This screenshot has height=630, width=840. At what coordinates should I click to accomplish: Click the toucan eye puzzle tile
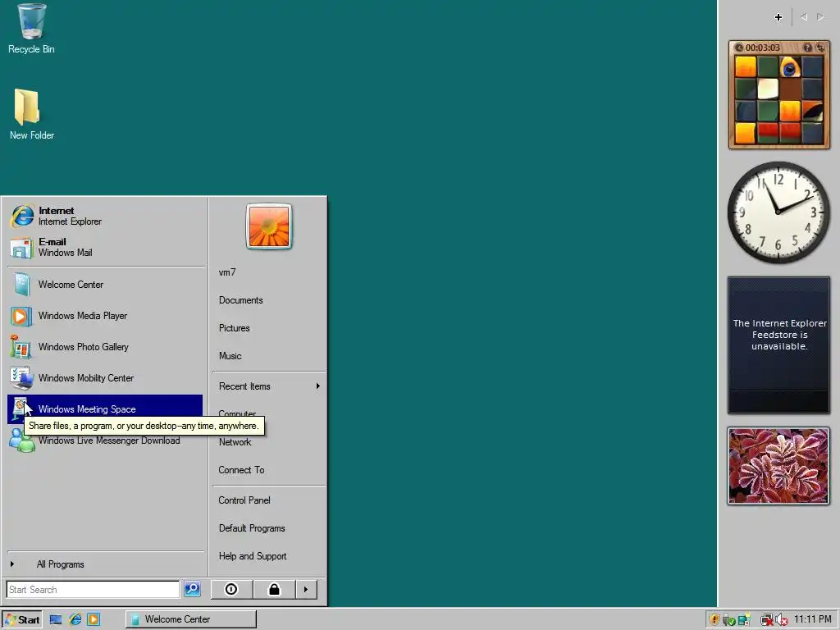pos(790,67)
